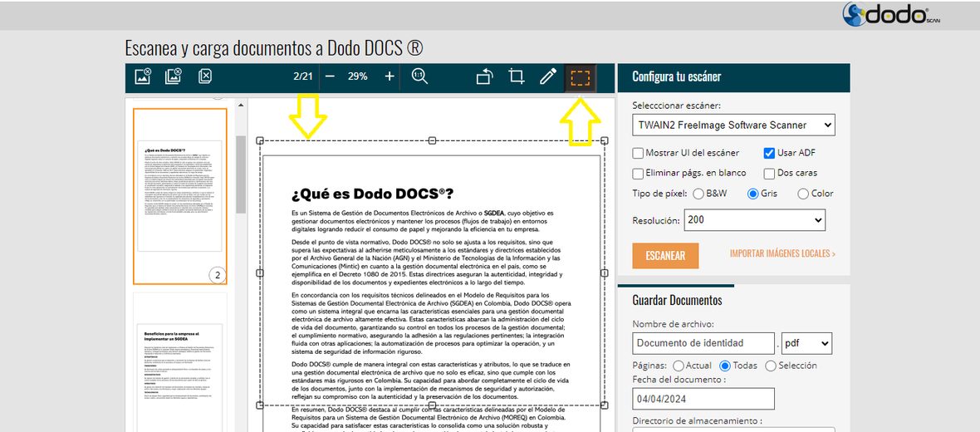
Task: Choose Selección pages option
Action: point(771,366)
